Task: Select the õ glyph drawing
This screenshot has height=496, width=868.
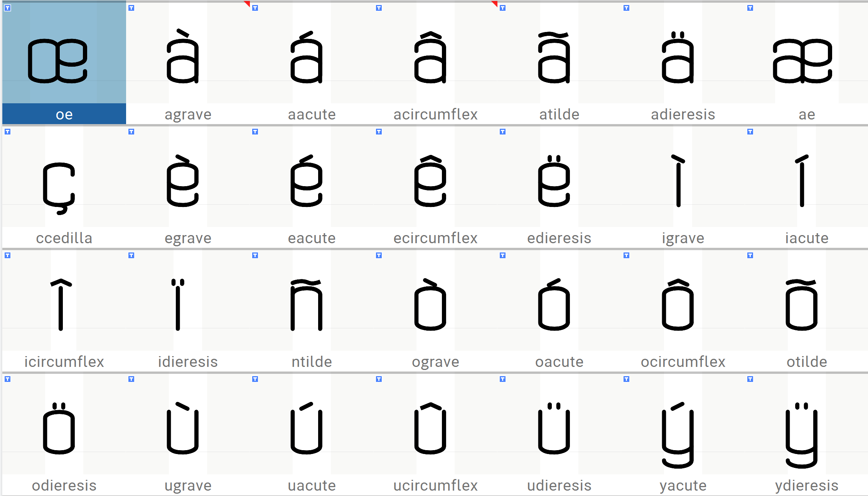Action: 802,305
